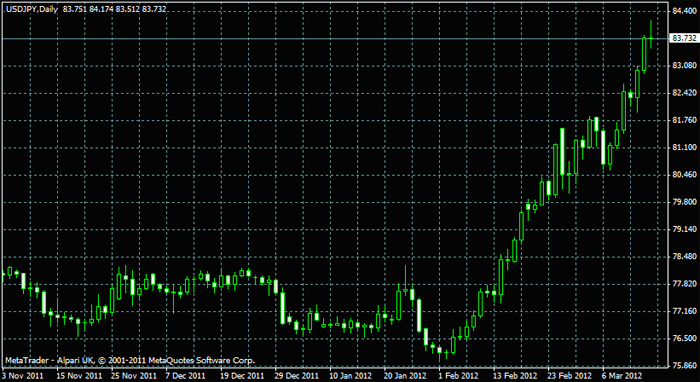Click the 80.460 price scale label
This screenshot has height=382, width=700.
pos(683,174)
